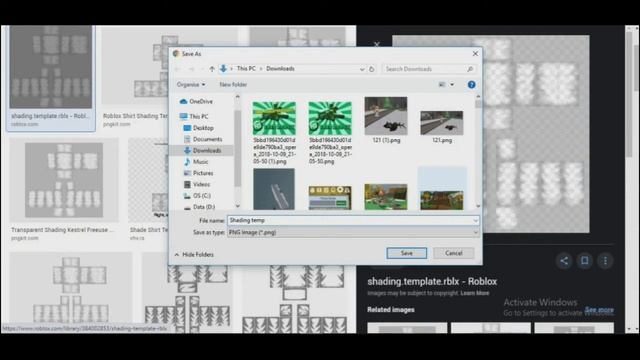640x360 pixels.
Task: Open the three-dot more options menu
Action: pos(605,261)
